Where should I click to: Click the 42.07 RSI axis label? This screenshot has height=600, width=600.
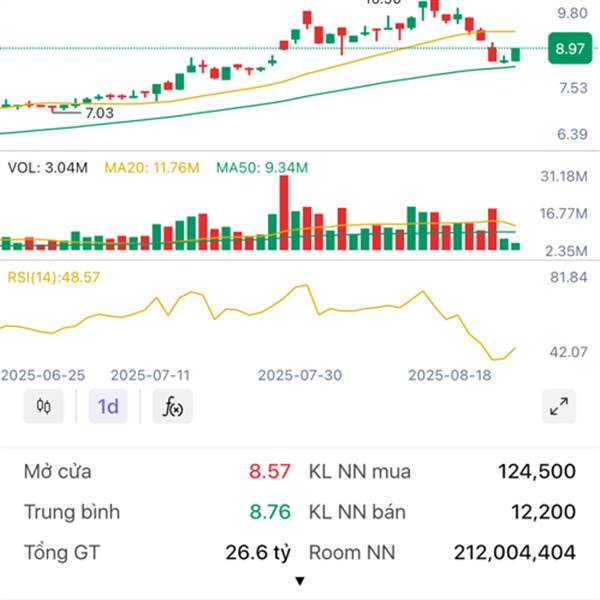click(x=569, y=352)
